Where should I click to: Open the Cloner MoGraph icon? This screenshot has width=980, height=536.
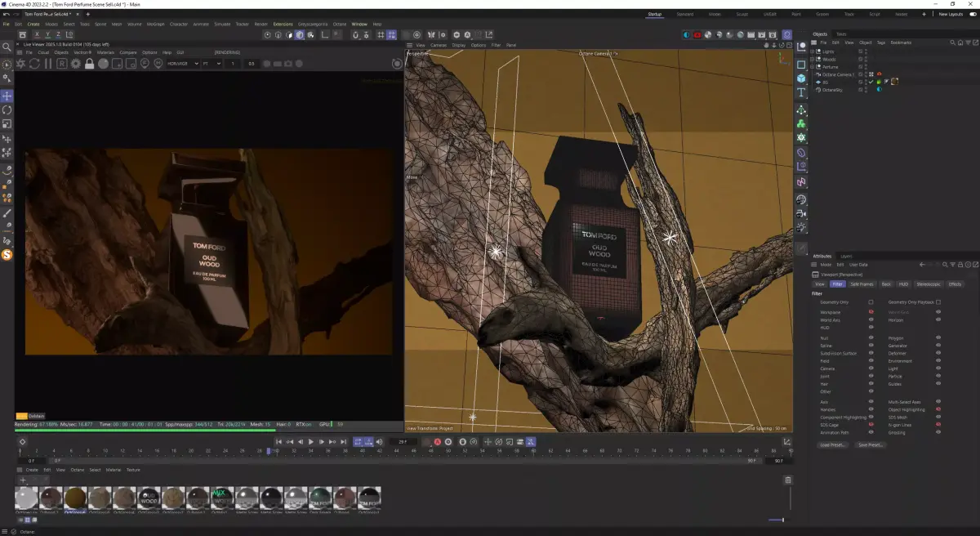tap(801, 123)
